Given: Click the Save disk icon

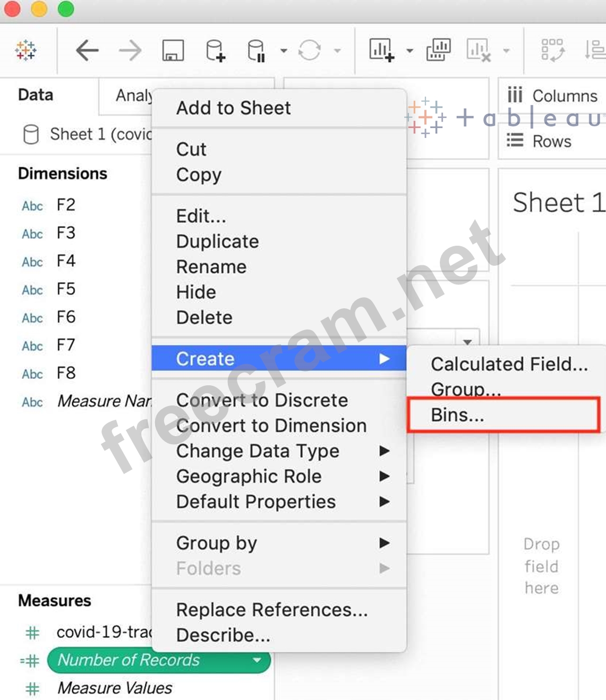Looking at the screenshot, I should coord(173,51).
